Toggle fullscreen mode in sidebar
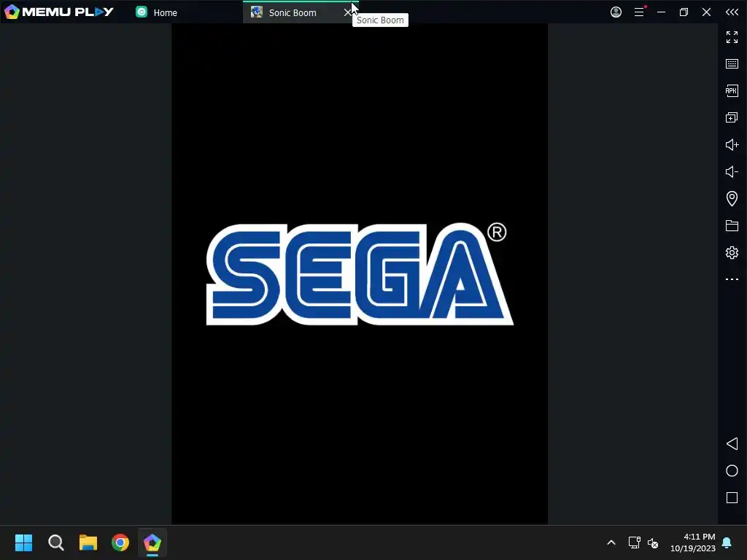 pyautogui.click(x=732, y=37)
